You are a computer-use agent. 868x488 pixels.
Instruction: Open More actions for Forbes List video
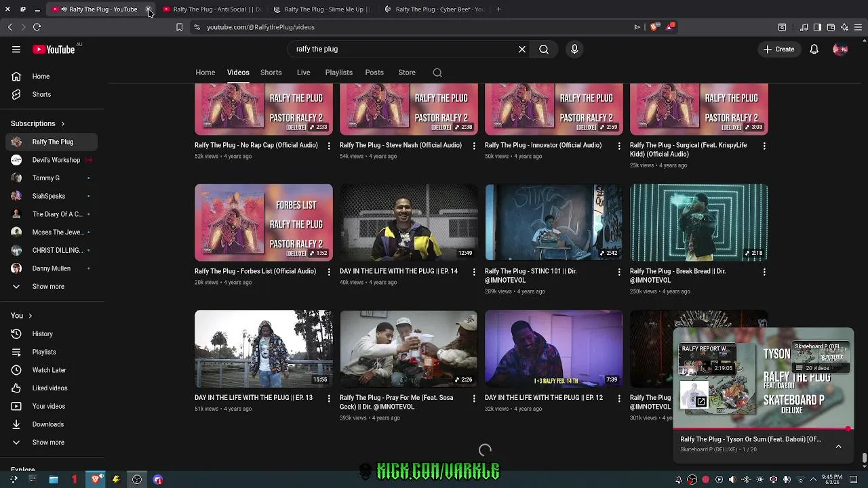[x=329, y=272]
